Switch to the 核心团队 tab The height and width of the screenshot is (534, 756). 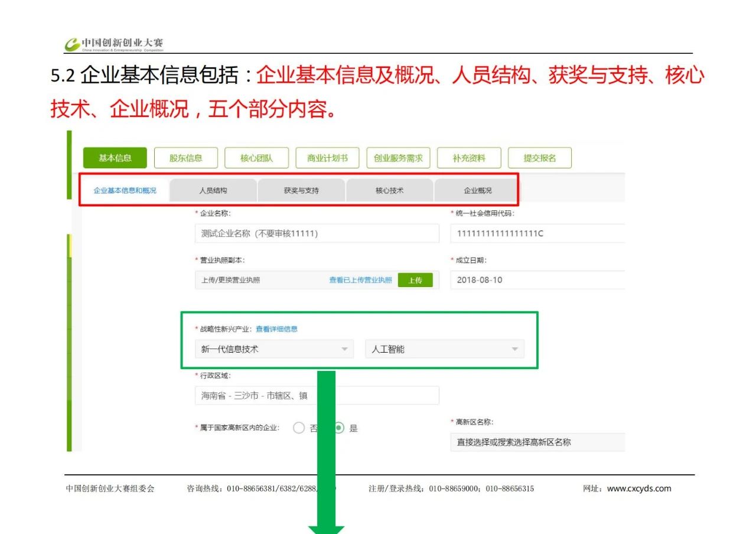click(x=256, y=158)
